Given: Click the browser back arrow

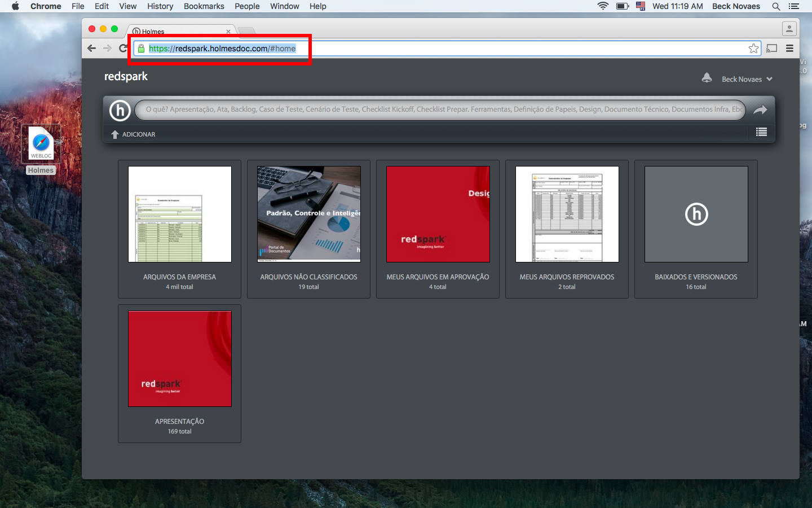Looking at the screenshot, I should [x=92, y=49].
